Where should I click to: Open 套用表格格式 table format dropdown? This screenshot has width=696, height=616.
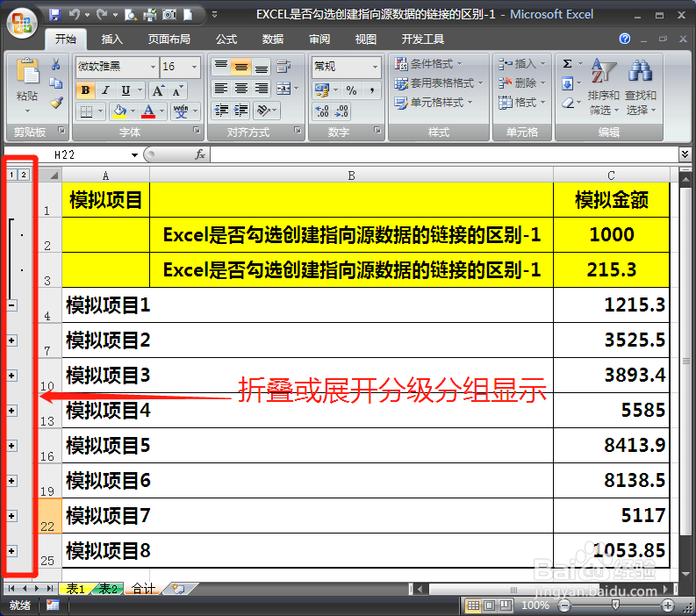[439, 83]
